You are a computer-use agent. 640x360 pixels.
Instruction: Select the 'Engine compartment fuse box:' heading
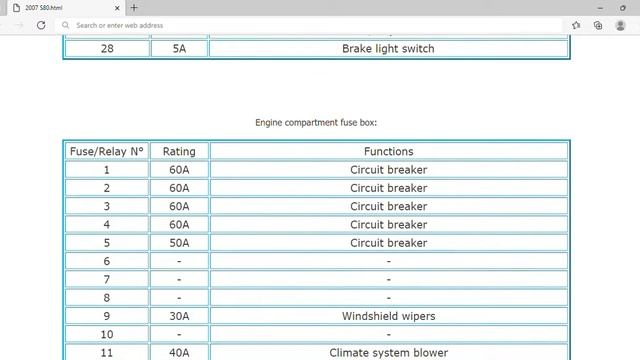pos(316,122)
